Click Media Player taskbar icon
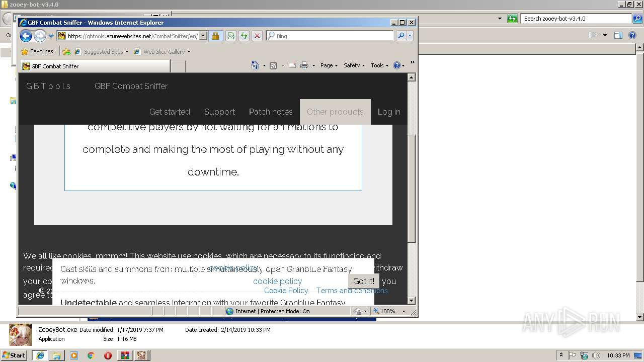Image resolution: width=644 pixels, height=362 pixels. tap(74, 355)
